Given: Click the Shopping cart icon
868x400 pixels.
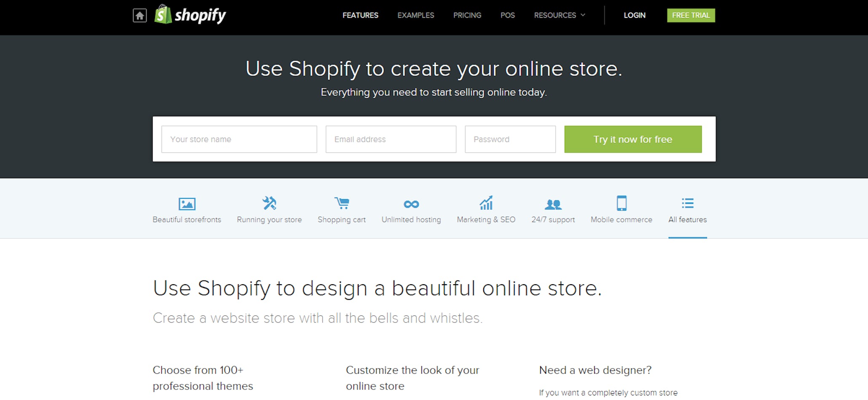Looking at the screenshot, I should tap(342, 203).
